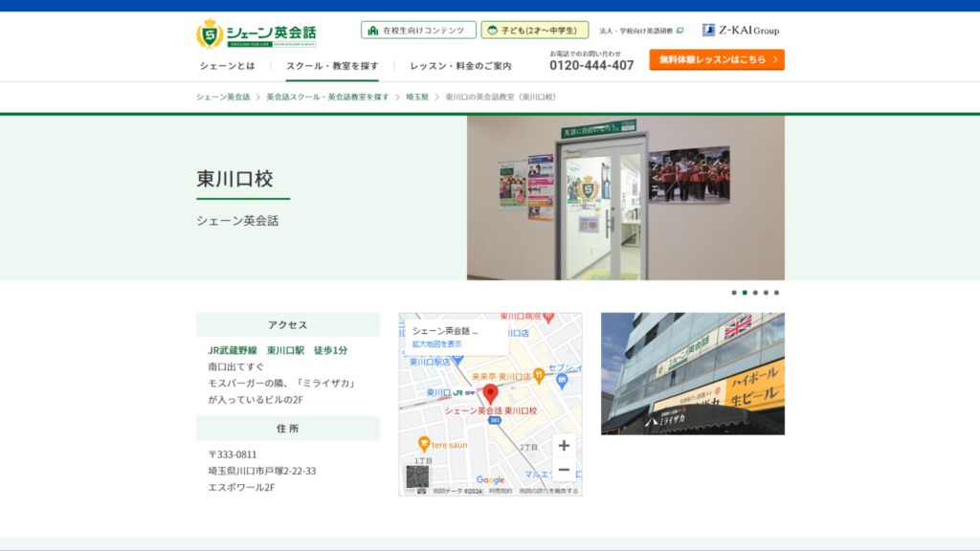Open the レッスン・料金のご案内 menu

(x=461, y=66)
